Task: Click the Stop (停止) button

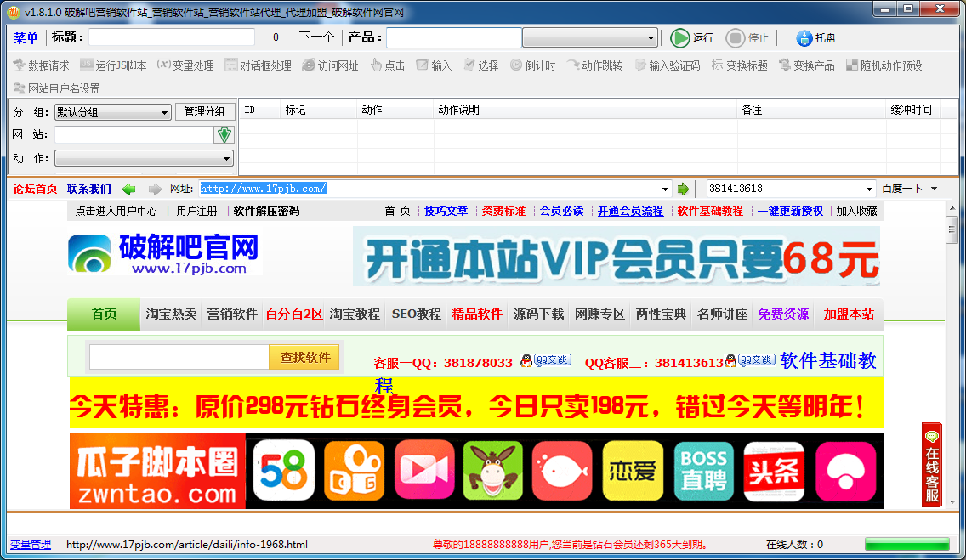Action: 747,38
